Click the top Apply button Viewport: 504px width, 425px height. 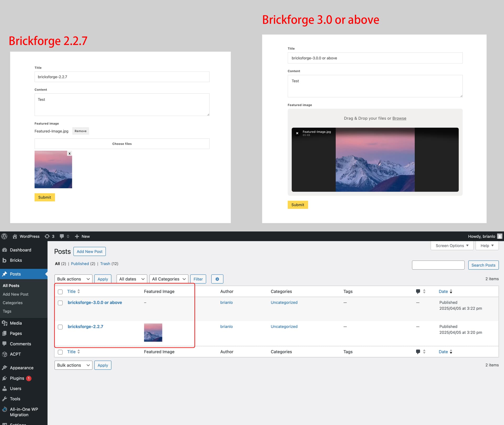tap(103, 279)
